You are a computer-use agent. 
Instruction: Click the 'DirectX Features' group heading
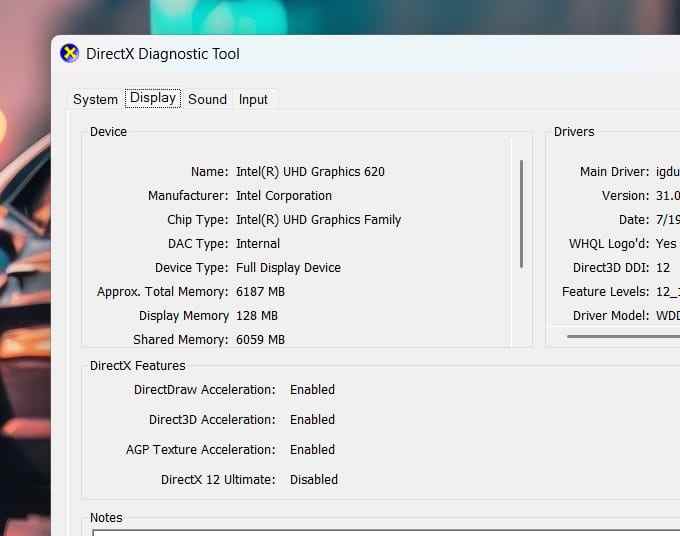[x=137, y=366]
